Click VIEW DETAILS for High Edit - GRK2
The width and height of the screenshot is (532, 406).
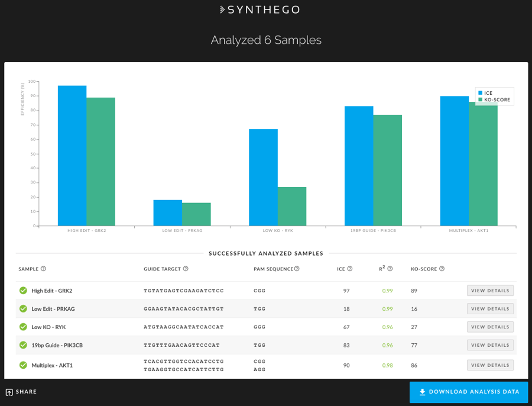tap(490, 291)
